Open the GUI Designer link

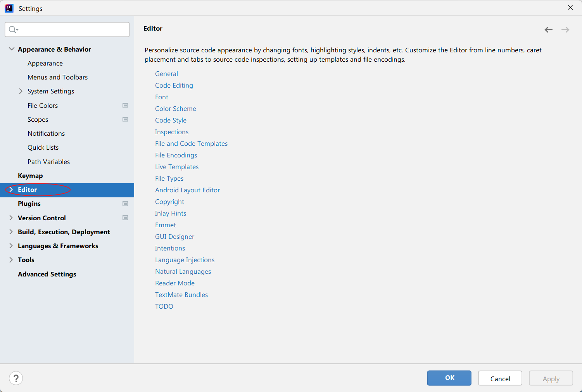coord(175,237)
